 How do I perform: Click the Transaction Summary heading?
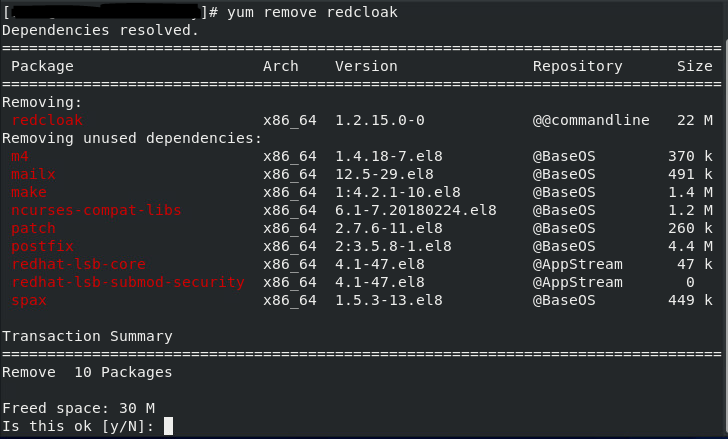pyautogui.click(x=87, y=336)
